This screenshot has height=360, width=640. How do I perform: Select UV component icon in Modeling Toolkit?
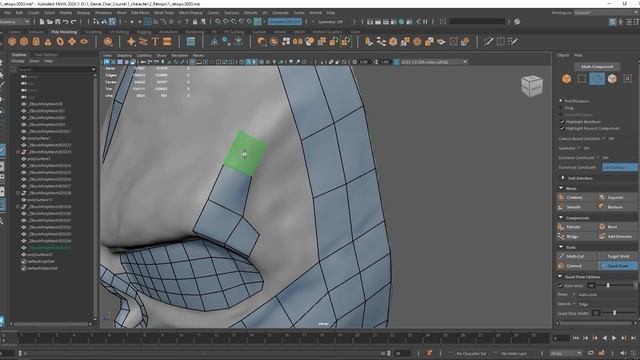tap(627, 79)
